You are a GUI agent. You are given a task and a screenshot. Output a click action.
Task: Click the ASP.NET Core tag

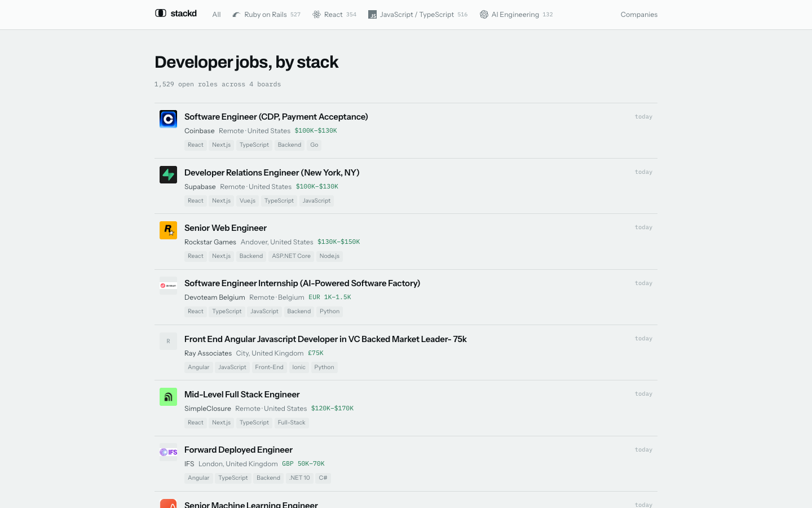pyautogui.click(x=291, y=256)
